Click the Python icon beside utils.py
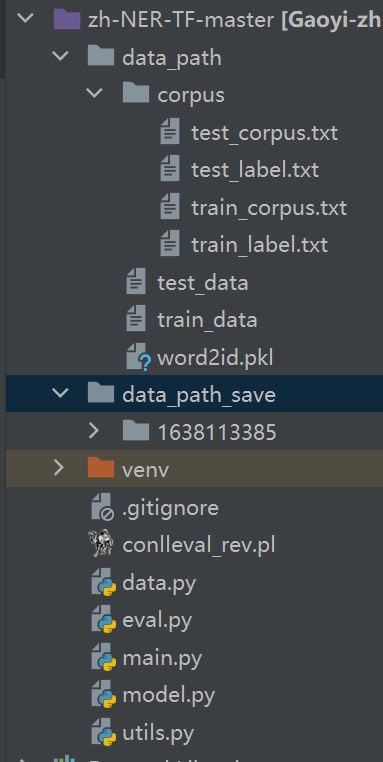This screenshot has width=383, height=762. tap(104, 733)
